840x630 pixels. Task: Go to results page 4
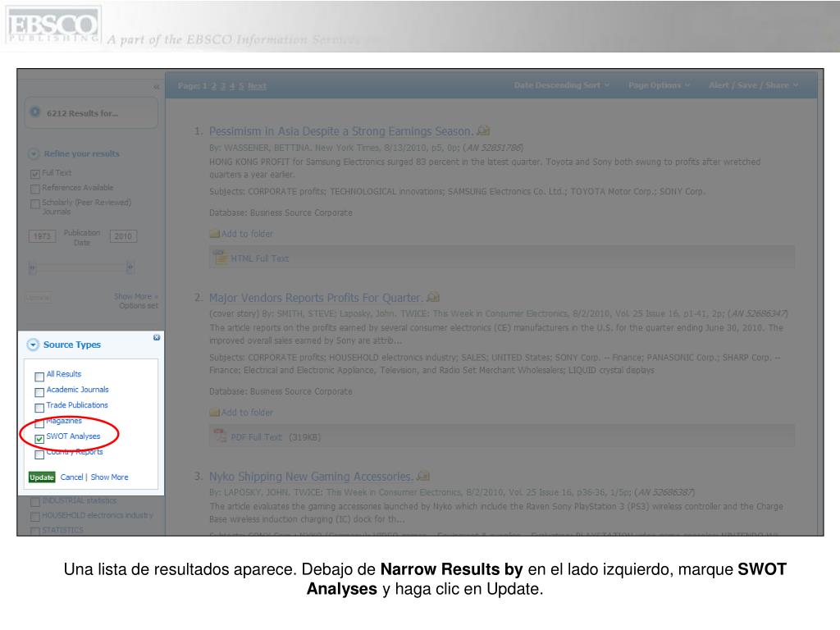pos(232,85)
